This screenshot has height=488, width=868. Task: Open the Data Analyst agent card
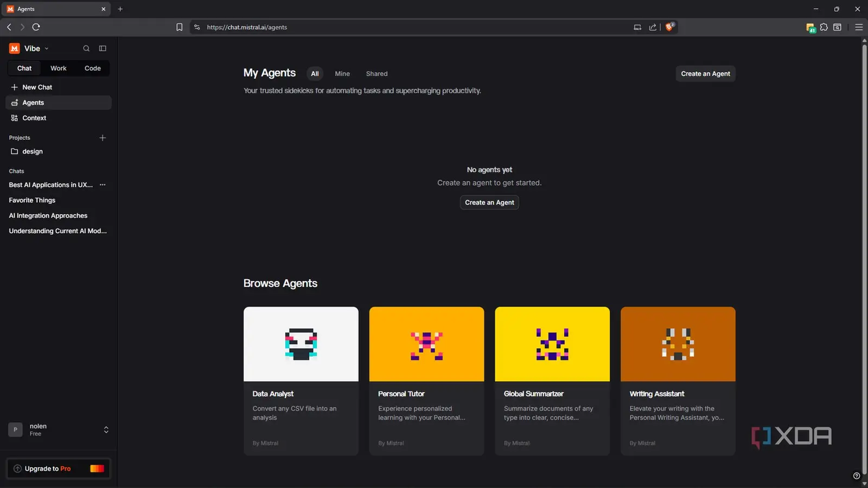pyautogui.click(x=301, y=381)
